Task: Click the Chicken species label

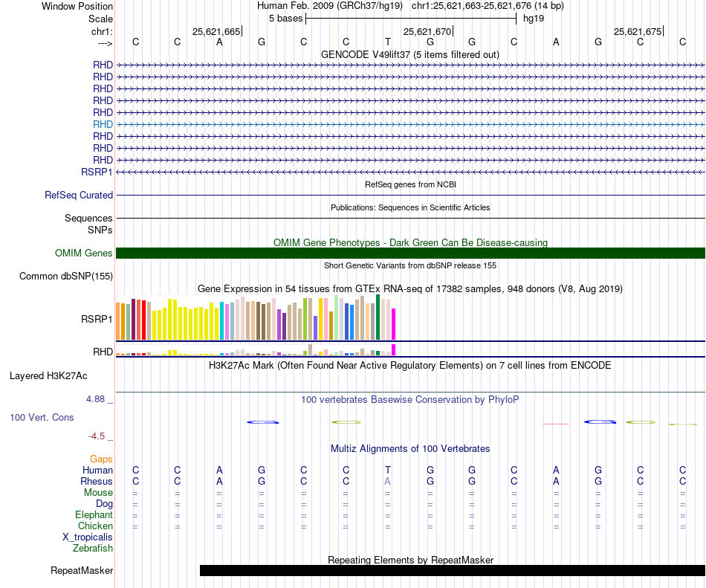Action: point(95,526)
